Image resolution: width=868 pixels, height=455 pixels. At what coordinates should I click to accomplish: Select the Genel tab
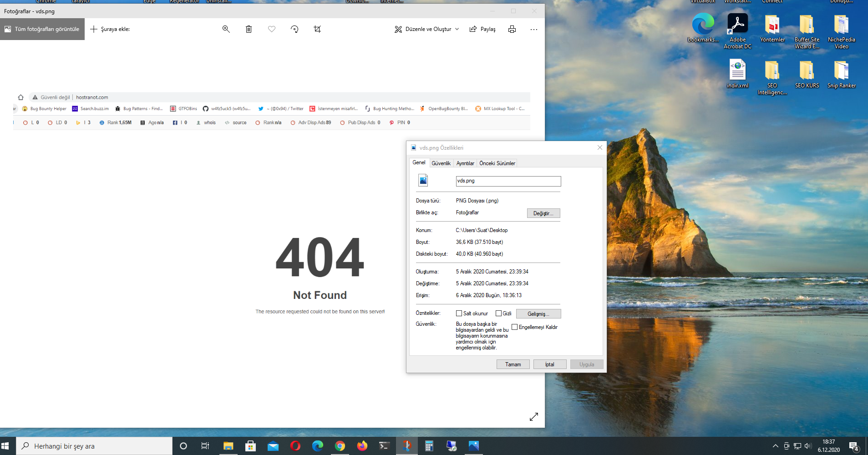click(419, 162)
